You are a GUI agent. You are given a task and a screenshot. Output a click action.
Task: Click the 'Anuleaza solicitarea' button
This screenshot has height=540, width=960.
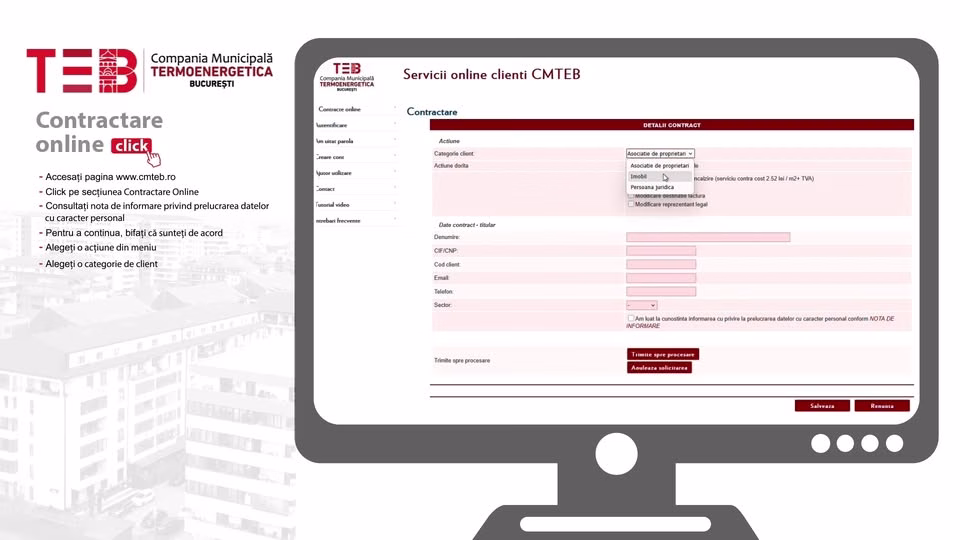(659, 368)
